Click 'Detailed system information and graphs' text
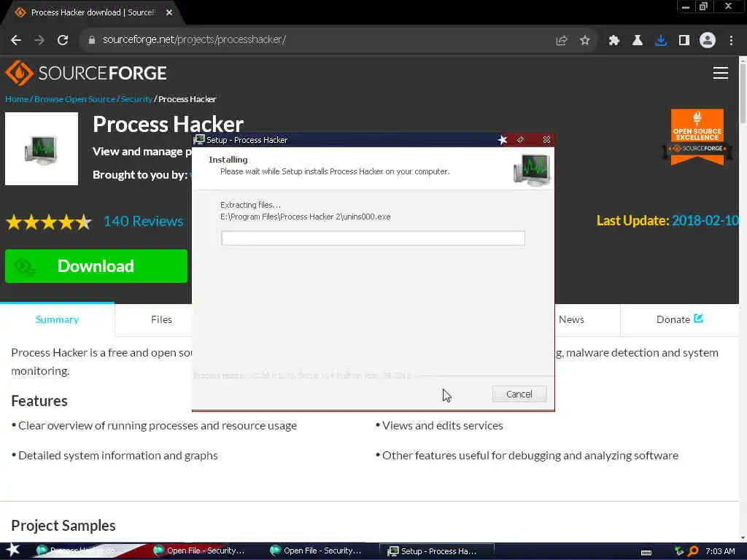The height and width of the screenshot is (560, 747). tap(118, 456)
